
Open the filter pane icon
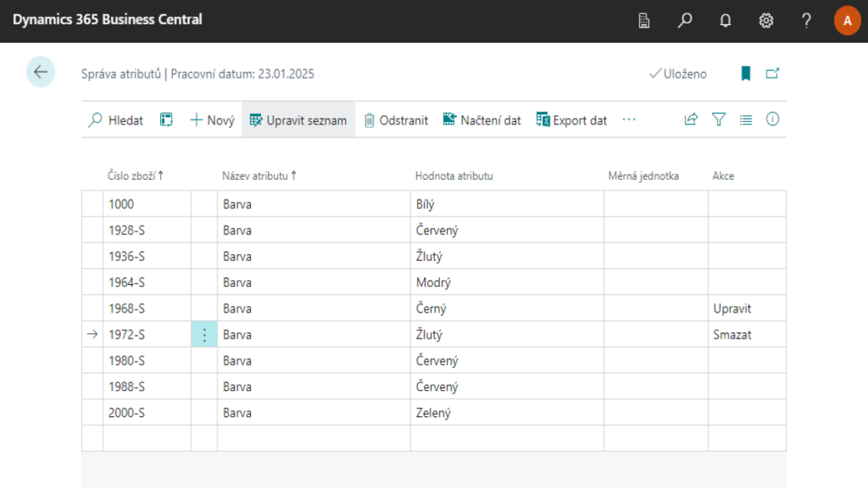coord(718,119)
